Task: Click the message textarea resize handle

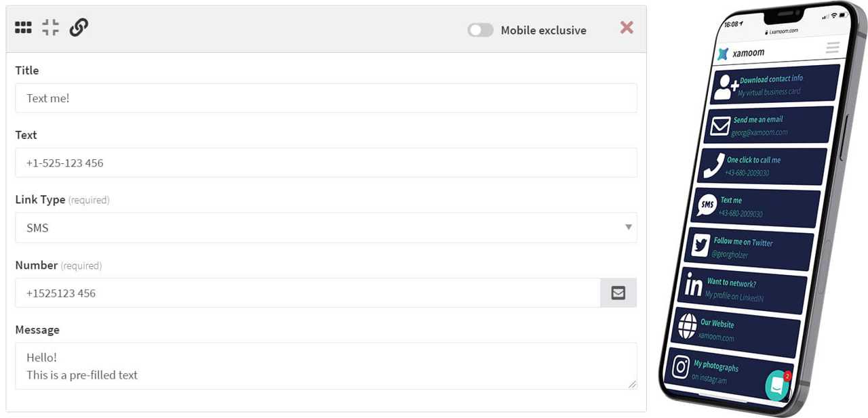Action: tap(632, 384)
